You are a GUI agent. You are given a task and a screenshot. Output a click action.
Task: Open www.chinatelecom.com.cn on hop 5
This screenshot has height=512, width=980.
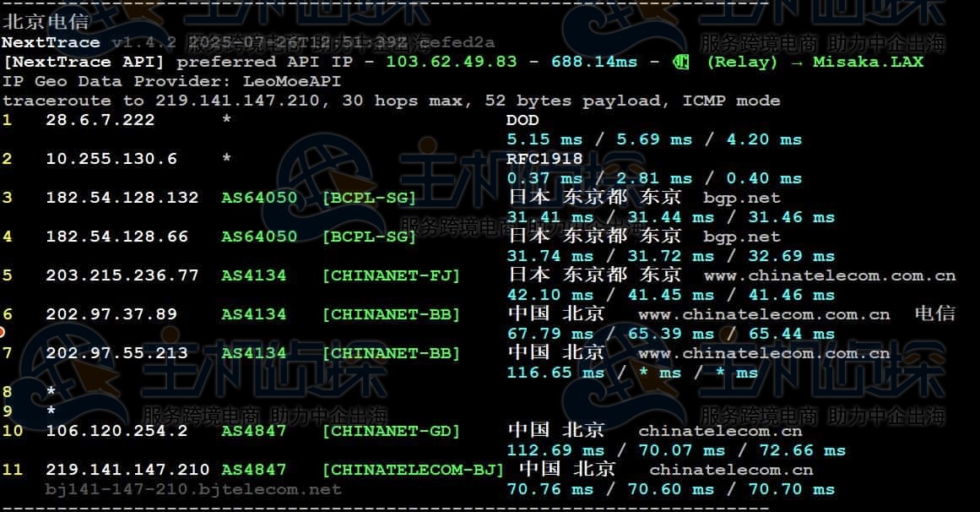point(829,275)
